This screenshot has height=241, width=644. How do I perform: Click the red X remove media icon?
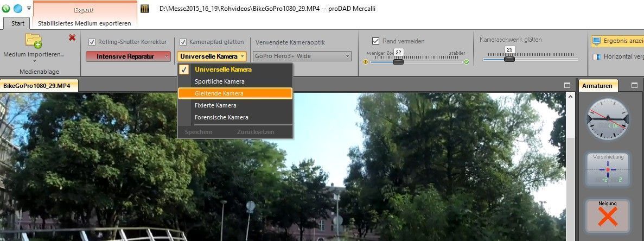click(x=72, y=37)
